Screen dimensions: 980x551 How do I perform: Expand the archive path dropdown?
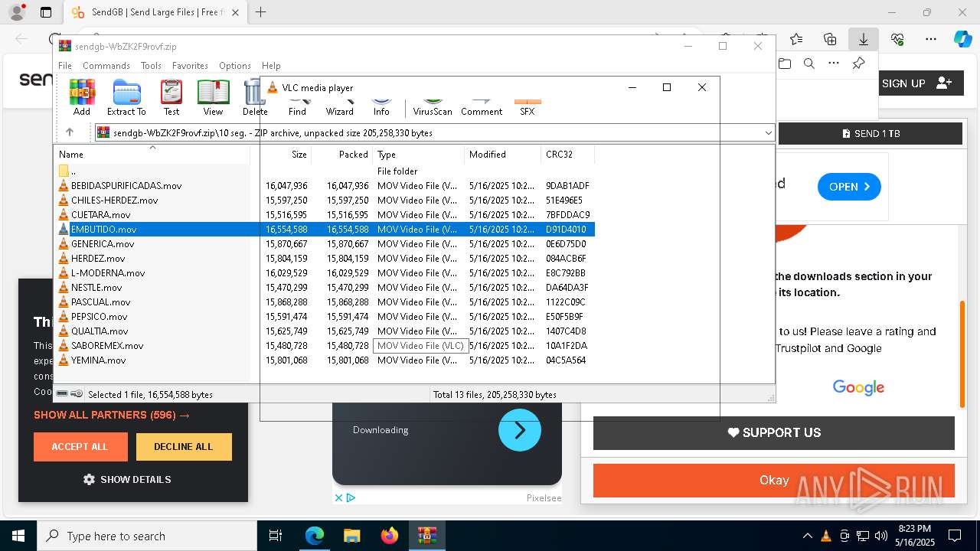pyautogui.click(x=768, y=133)
